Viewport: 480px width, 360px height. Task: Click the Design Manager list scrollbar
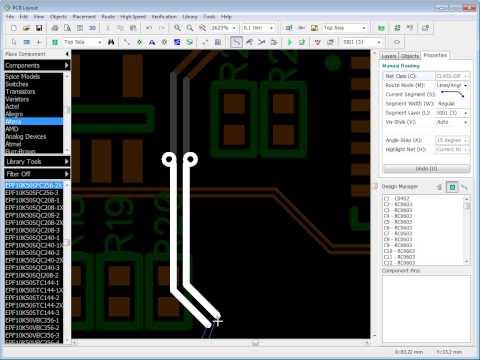tap(467, 230)
